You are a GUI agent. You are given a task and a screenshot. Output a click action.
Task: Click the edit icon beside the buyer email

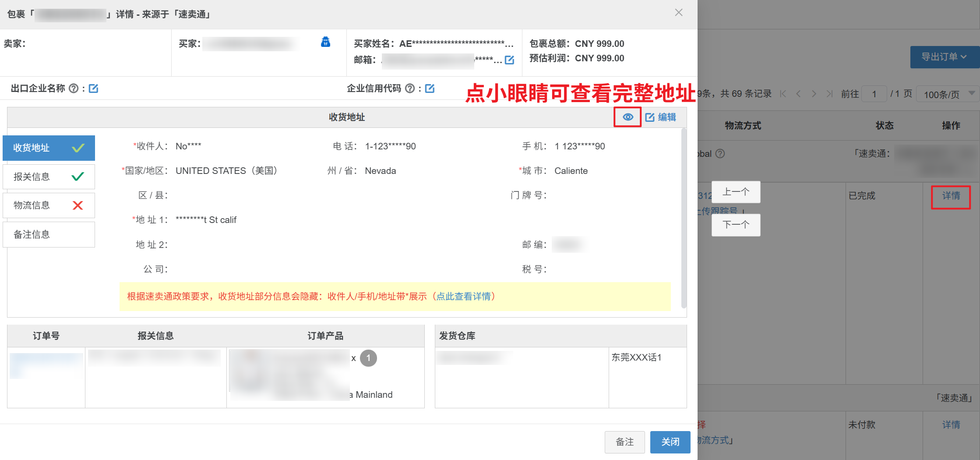(x=509, y=60)
